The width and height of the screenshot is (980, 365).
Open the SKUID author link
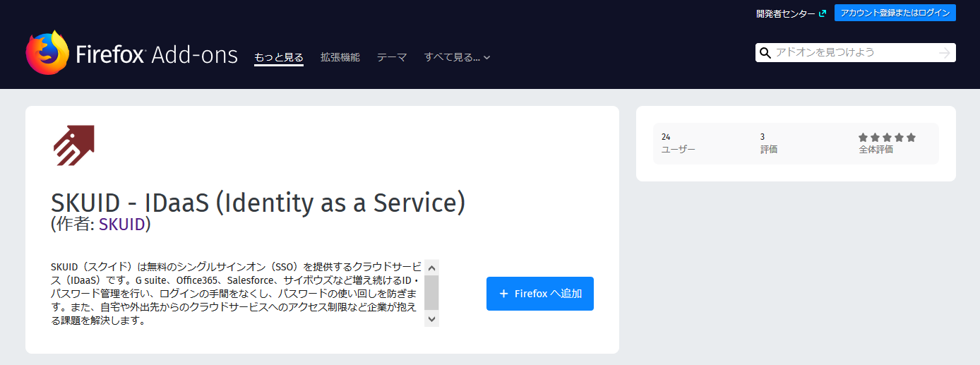121,225
